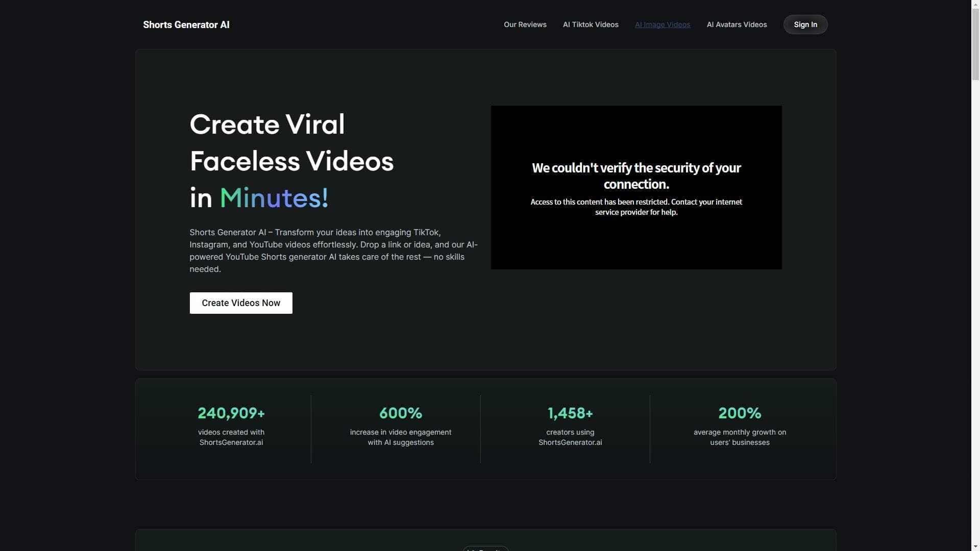Screen dimensions: 980x551
Task: Click the scrollbar up arrow
Action: (x=975, y=4)
